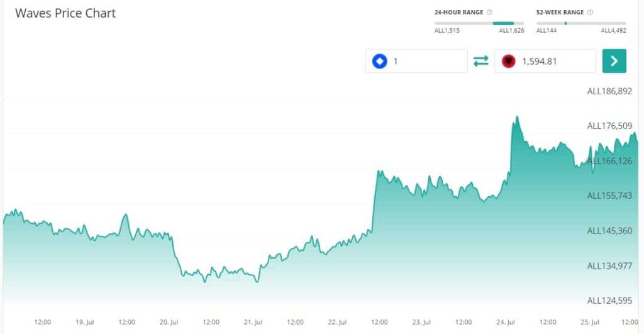Click the Waves Price Chart heading
Screen dimensions: 644x334
coord(65,13)
